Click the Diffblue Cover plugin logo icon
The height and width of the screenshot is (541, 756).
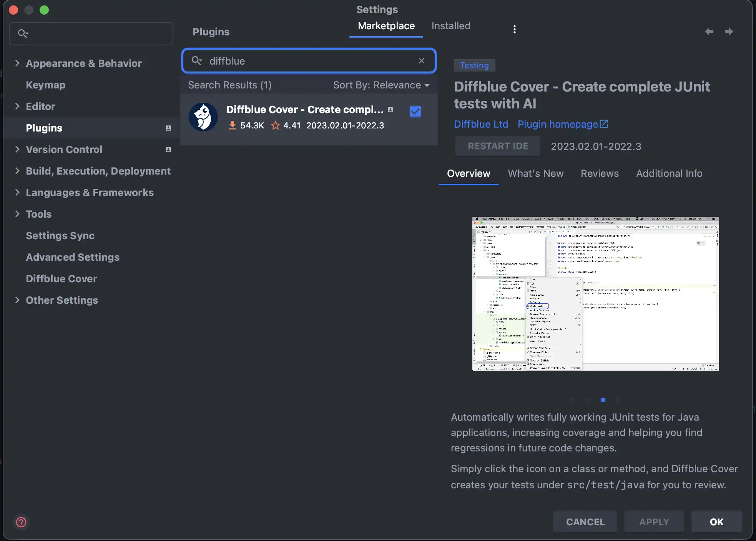click(203, 117)
